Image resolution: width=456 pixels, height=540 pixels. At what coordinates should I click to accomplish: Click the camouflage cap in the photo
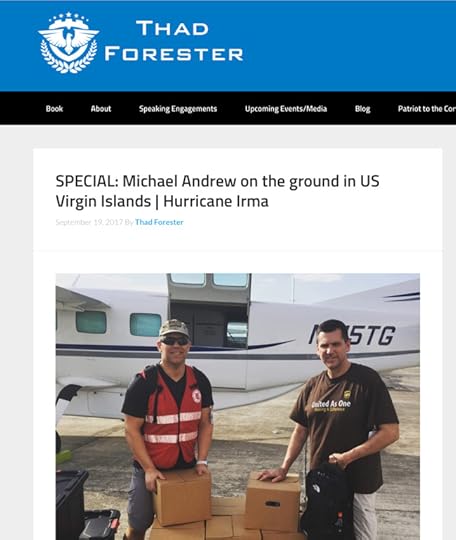pos(174,328)
